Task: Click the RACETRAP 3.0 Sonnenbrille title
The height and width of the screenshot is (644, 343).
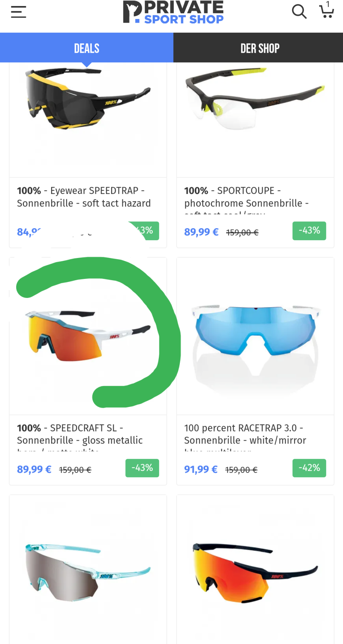Action: pos(245,434)
